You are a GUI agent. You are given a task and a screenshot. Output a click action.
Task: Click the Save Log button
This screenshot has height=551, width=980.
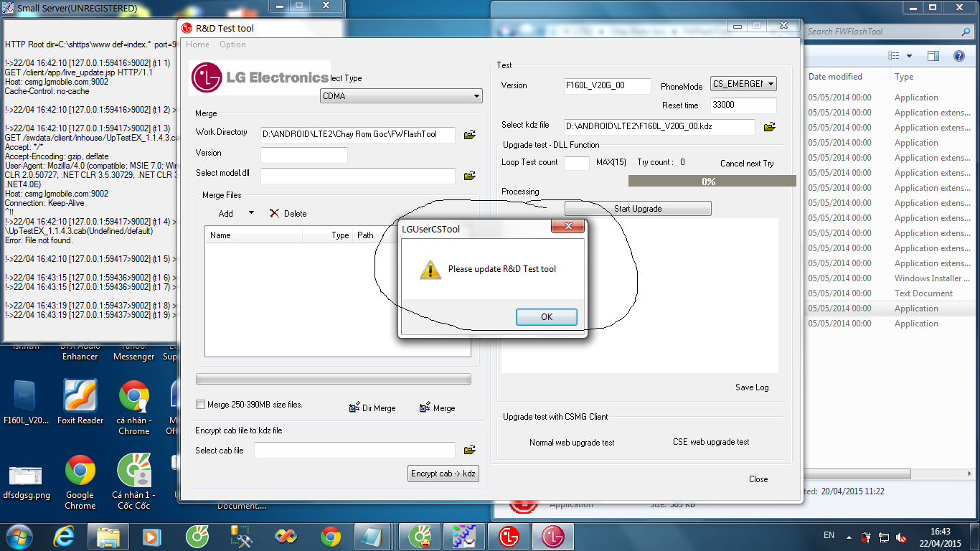pos(752,387)
